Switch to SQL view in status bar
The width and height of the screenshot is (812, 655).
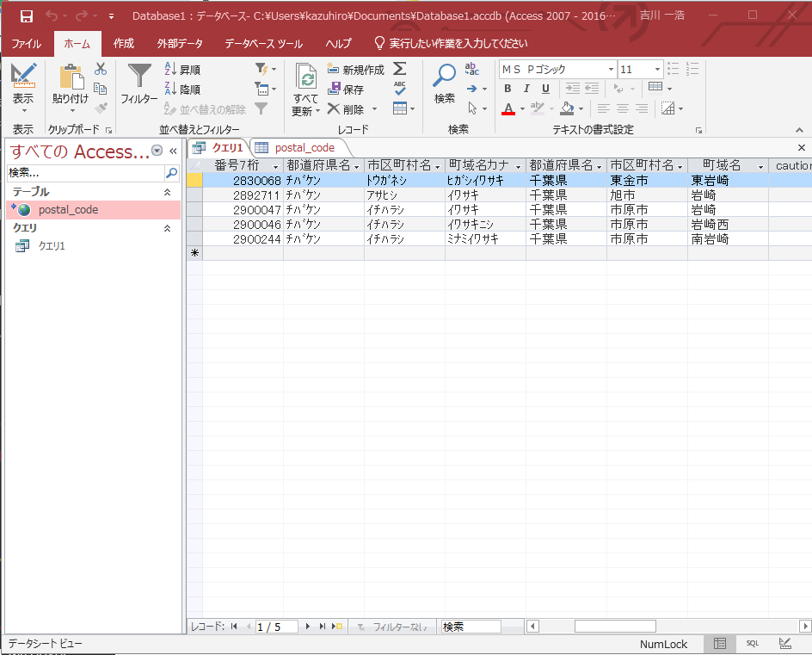(x=752, y=644)
